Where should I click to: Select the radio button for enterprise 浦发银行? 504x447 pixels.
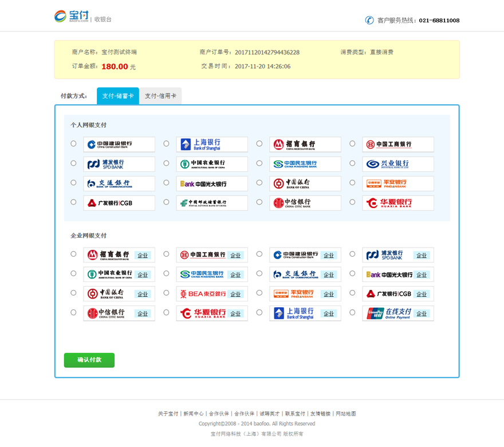[353, 254]
